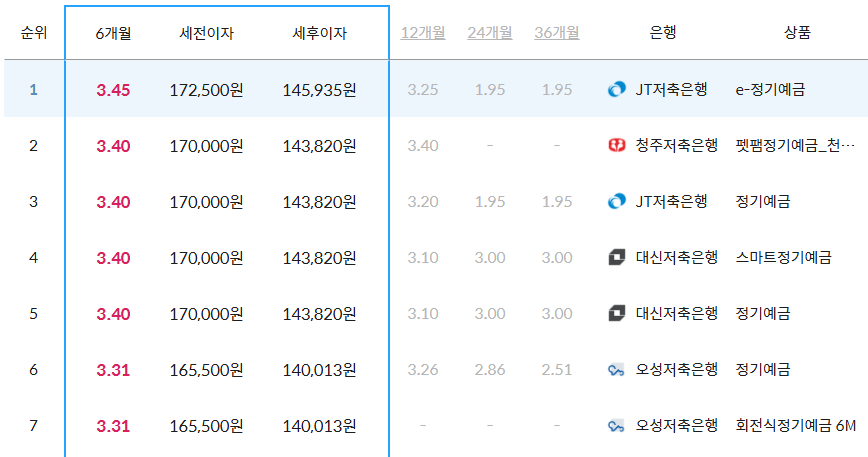The image size is (868, 457).
Task: Sort by the 24개월 column header
Action: coord(490,33)
